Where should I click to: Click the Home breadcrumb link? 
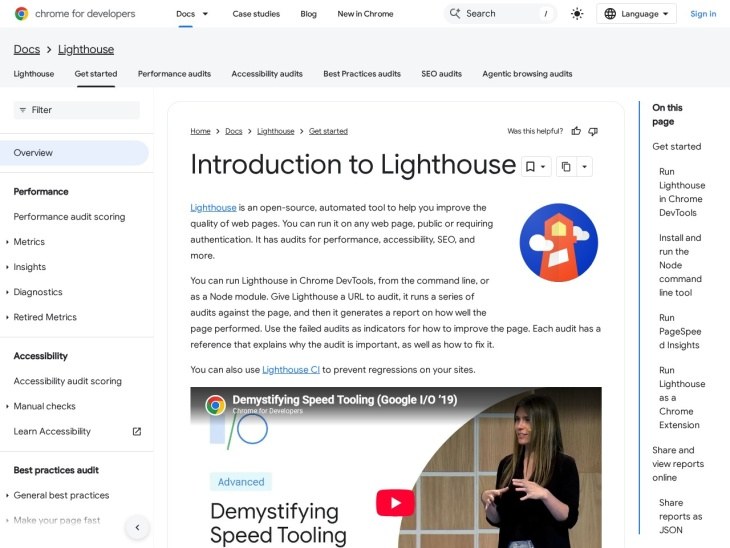[x=200, y=131]
